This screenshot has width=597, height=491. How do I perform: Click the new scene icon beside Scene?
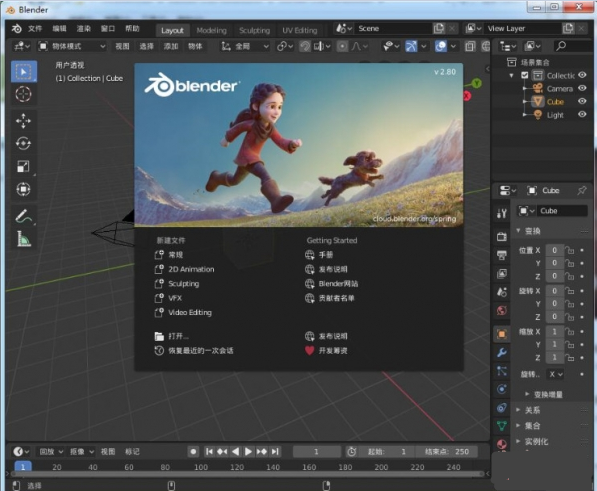point(439,29)
